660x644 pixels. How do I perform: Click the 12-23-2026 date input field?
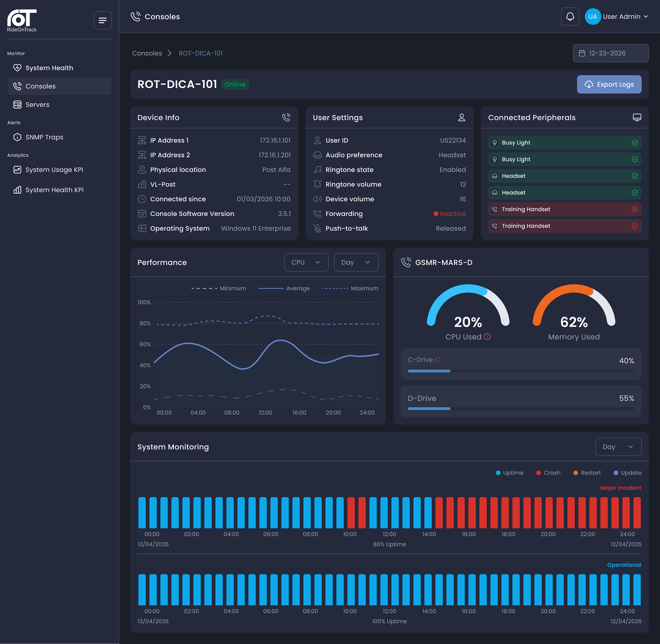[611, 53]
